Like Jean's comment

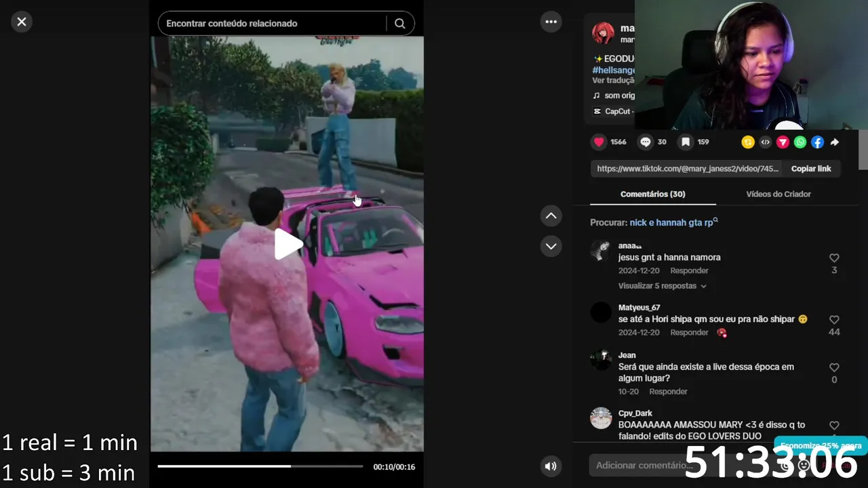pyautogui.click(x=834, y=367)
